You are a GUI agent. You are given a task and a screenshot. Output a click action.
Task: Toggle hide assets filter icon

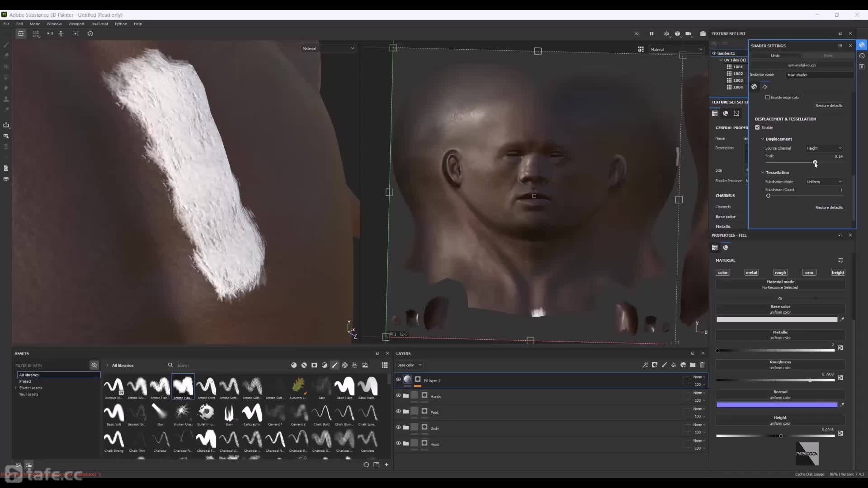point(94,365)
